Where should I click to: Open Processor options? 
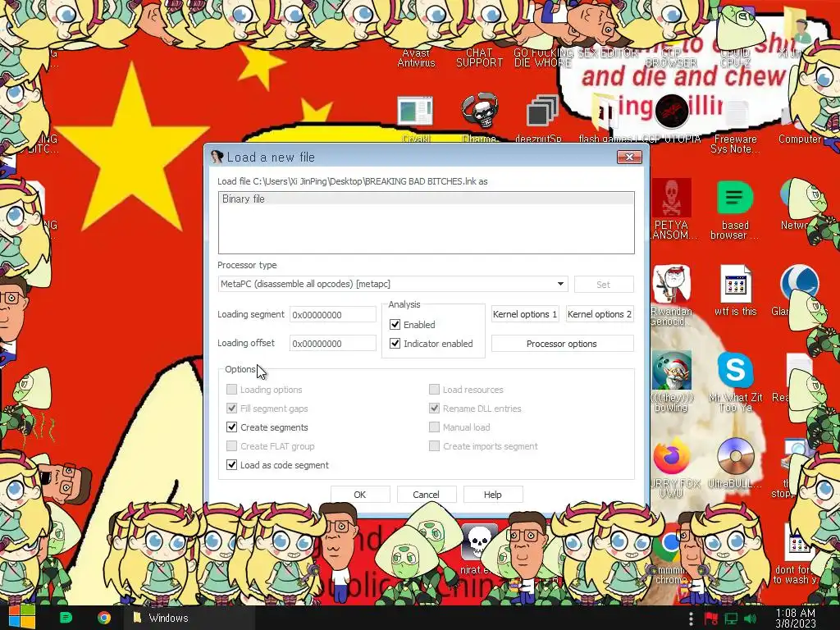click(x=562, y=344)
